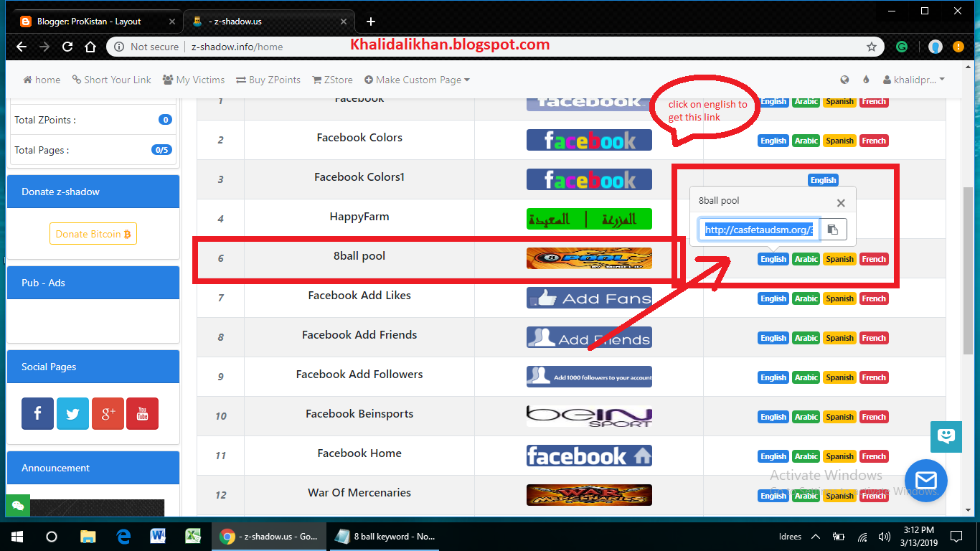Viewport: 980px width, 551px height.
Task: Click the Add Fans banner image
Action: (589, 298)
